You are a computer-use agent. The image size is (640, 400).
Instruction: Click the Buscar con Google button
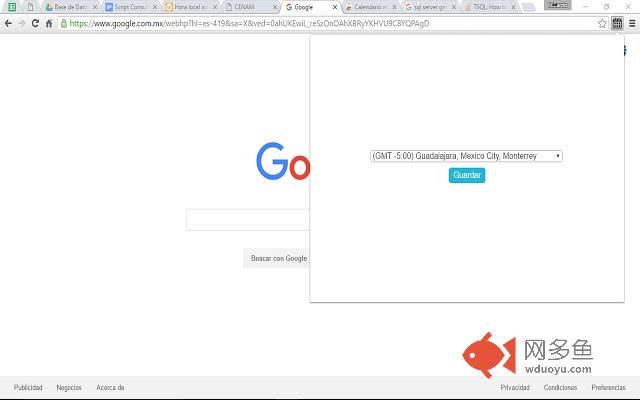(279, 258)
